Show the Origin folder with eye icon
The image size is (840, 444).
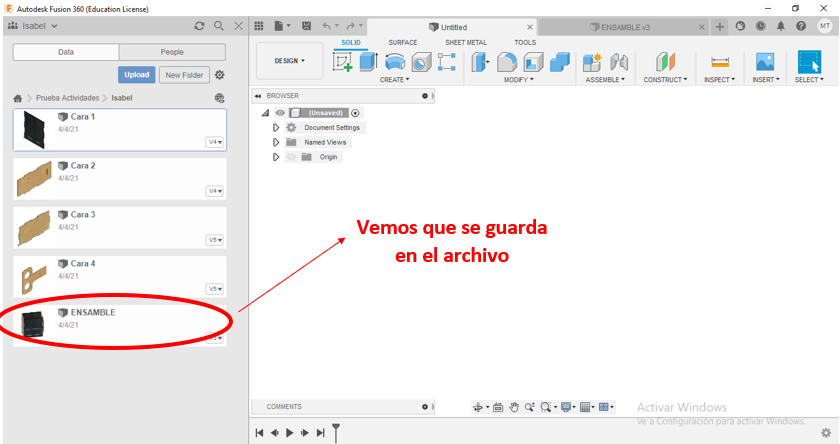(x=291, y=157)
